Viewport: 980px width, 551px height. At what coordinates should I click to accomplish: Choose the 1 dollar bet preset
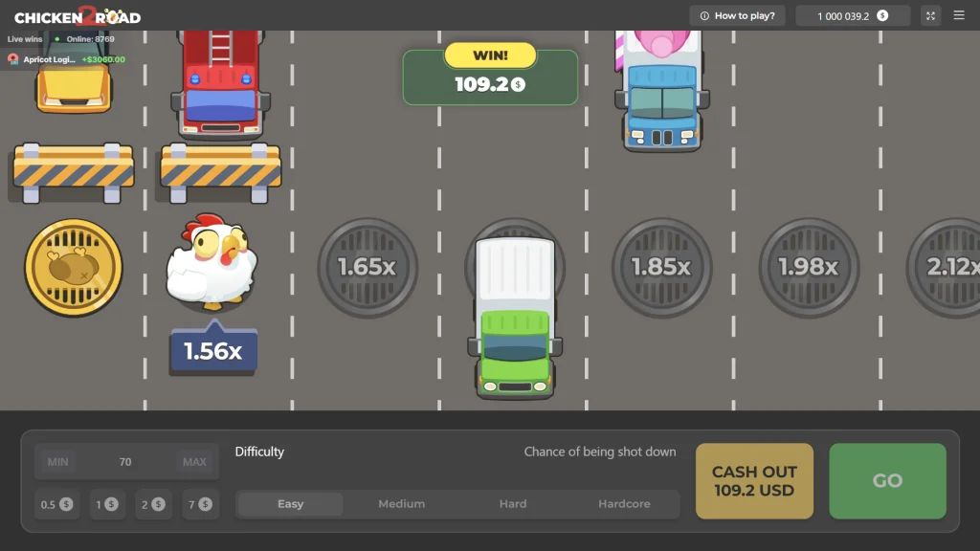tap(107, 504)
